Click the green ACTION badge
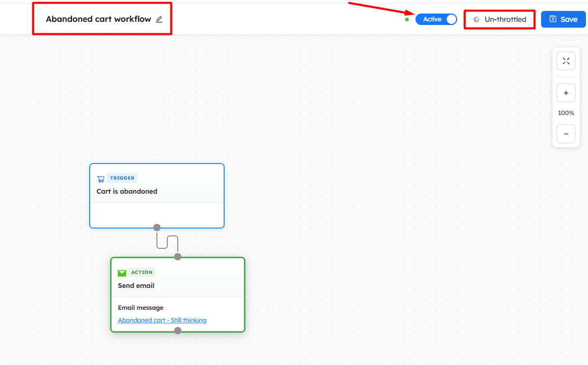 pos(142,272)
